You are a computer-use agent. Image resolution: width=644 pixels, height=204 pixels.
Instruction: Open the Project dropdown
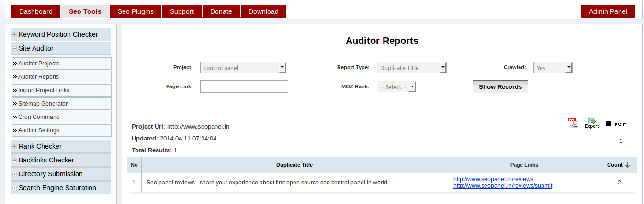click(x=243, y=67)
